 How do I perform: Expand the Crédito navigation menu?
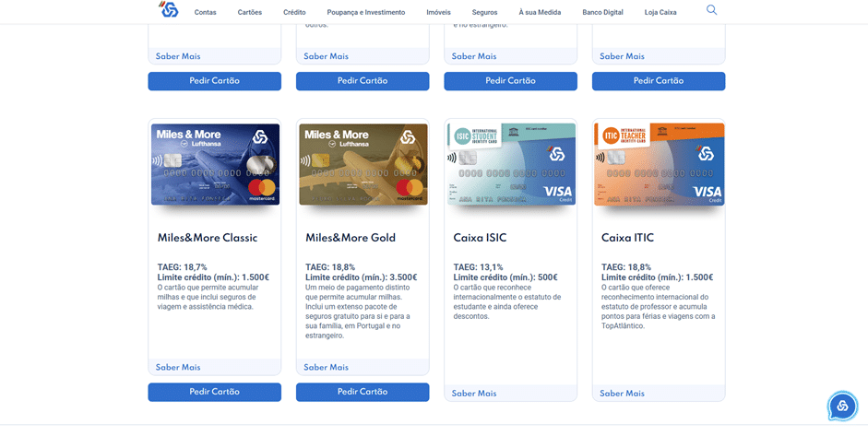coord(294,13)
